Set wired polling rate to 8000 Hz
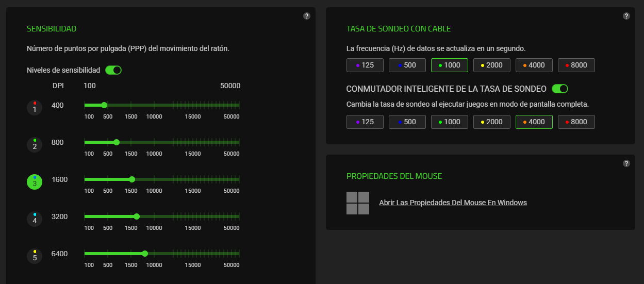The height and width of the screenshot is (284, 644). (x=576, y=65)
